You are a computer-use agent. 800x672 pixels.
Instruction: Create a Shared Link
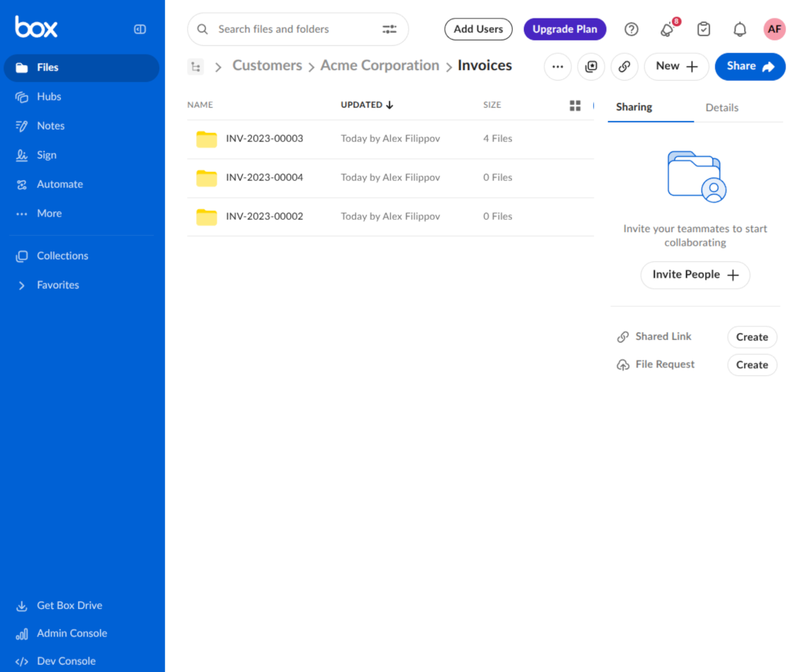752,337
